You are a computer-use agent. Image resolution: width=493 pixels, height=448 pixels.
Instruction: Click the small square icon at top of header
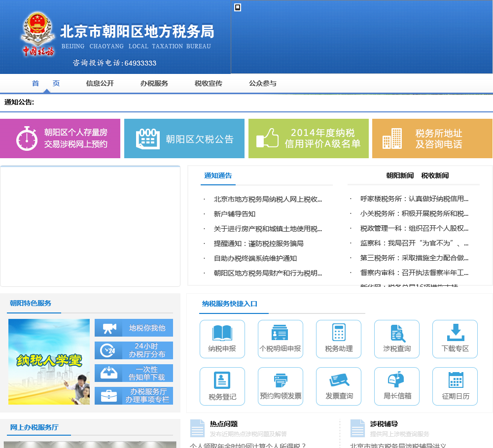coord(238,7)
